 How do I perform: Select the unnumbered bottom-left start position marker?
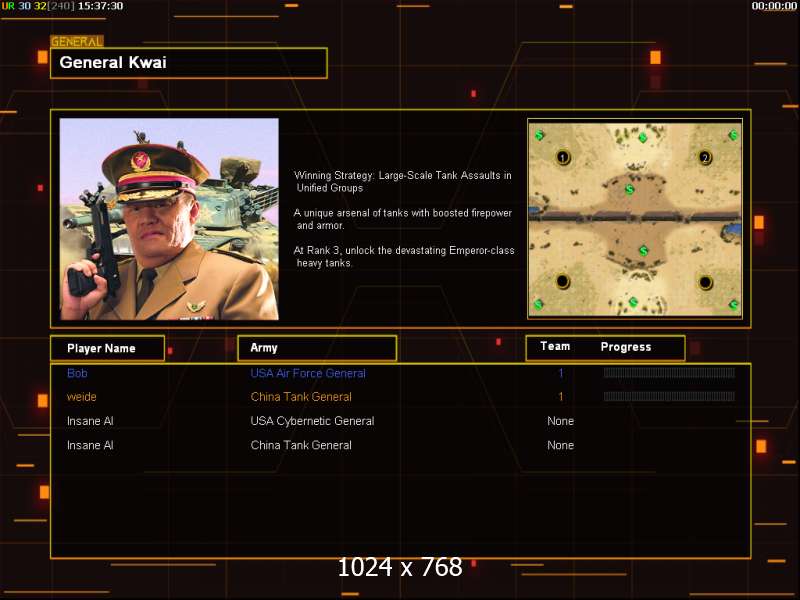[562, 281]
